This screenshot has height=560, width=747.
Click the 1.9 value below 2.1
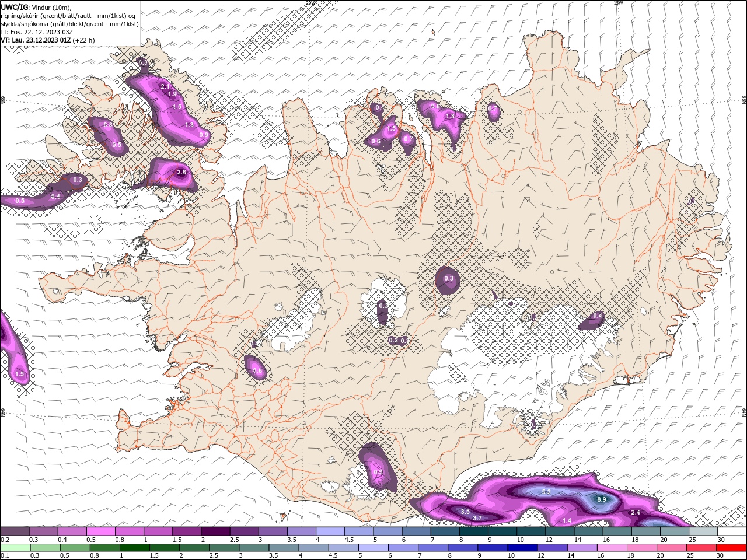coord(172,94)
